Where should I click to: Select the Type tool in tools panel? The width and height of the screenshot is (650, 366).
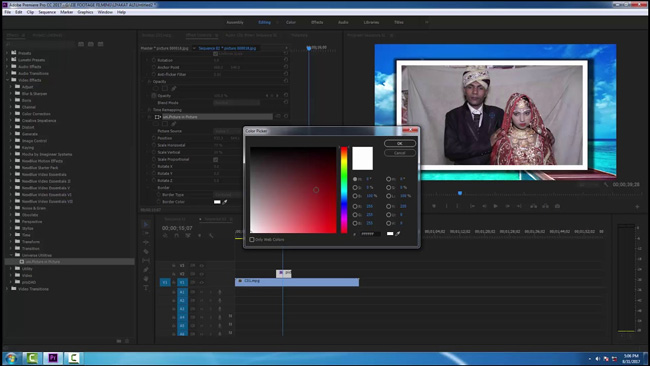click(146, 288)
